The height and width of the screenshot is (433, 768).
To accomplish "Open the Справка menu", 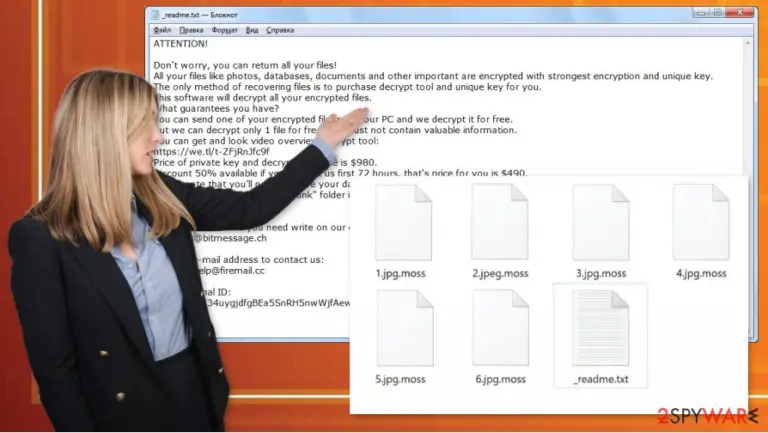I will (x=280, y=30).
